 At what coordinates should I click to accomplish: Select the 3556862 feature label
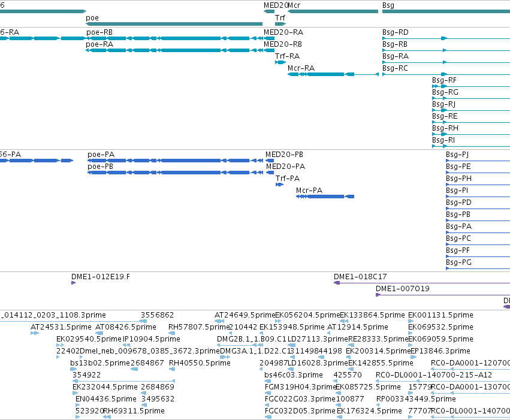(x=158, y=315)
